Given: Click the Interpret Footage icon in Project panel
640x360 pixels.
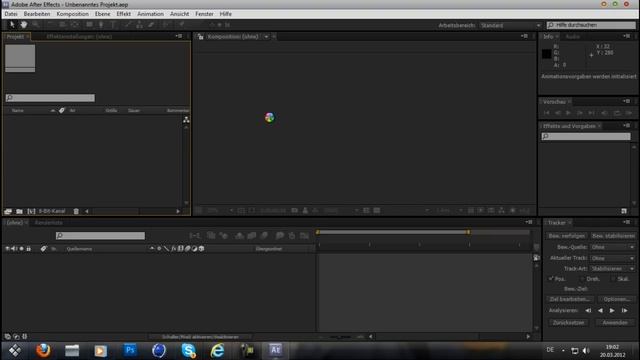Looking at the screenshot, I should 8,211.
